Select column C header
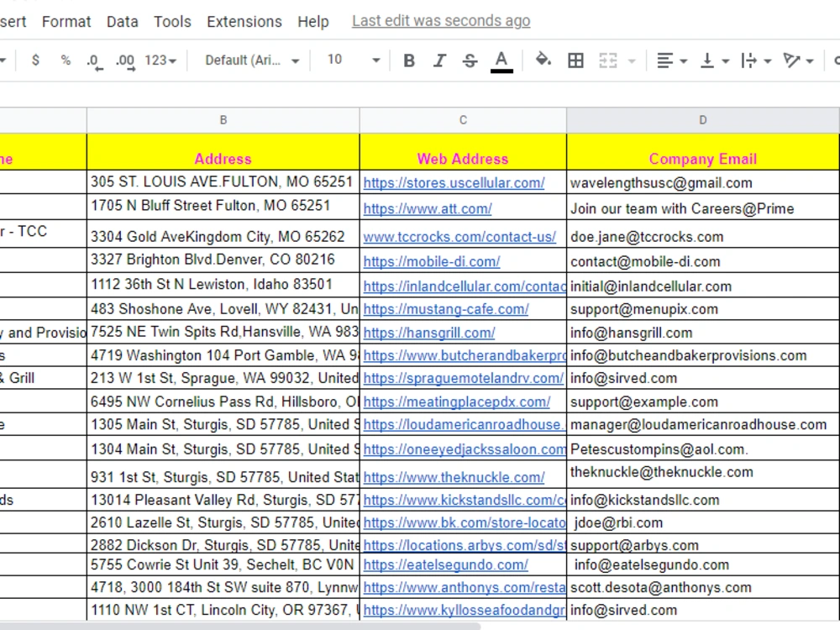Viewport: 840px width, 630px height. coord(463,120)
